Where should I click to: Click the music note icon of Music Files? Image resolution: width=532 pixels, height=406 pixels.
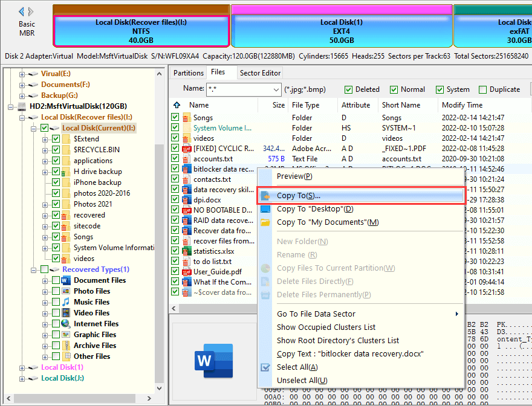pos(65,301)
